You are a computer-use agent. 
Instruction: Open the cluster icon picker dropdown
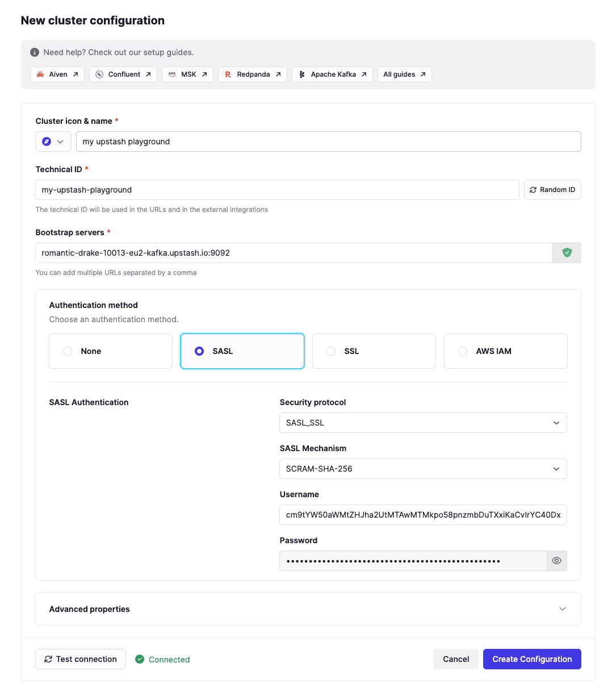[53, 141]
